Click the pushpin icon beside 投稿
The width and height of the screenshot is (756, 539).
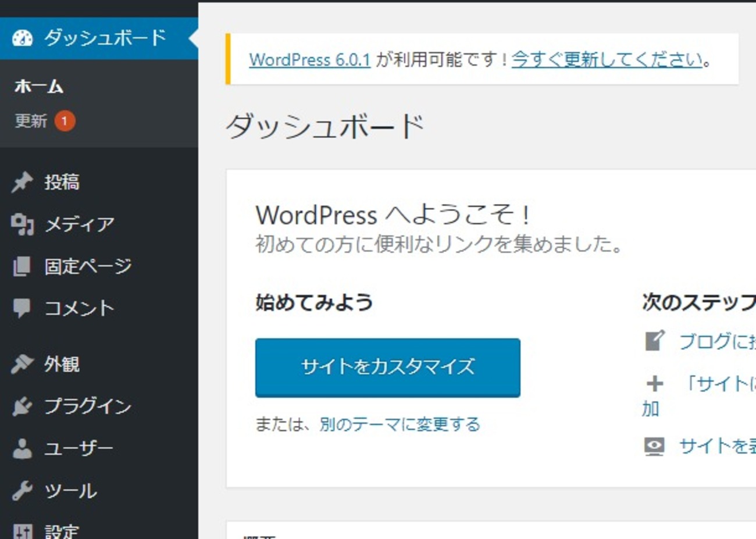[22, 182]
